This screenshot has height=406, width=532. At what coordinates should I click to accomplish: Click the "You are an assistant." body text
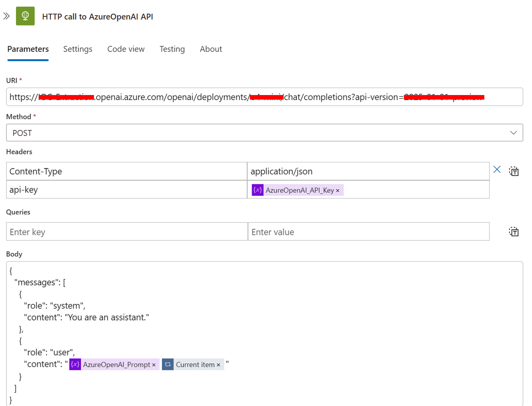tap(107, 317)
